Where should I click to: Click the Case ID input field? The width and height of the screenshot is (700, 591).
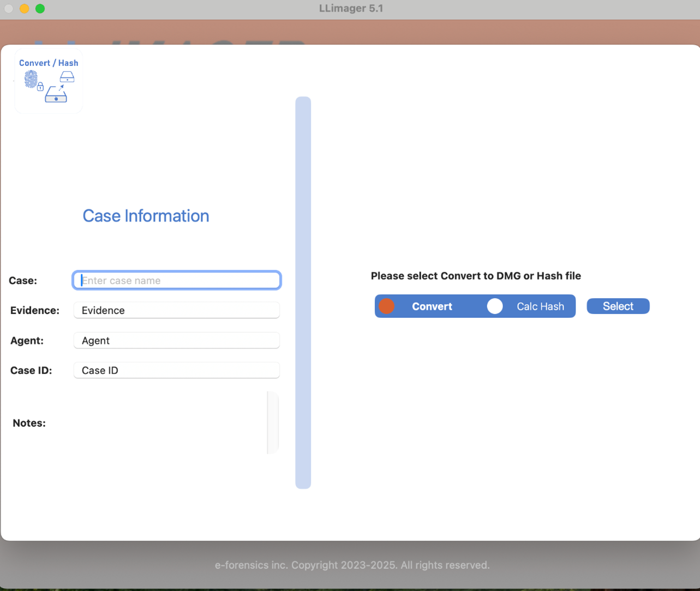click(176, 370)
